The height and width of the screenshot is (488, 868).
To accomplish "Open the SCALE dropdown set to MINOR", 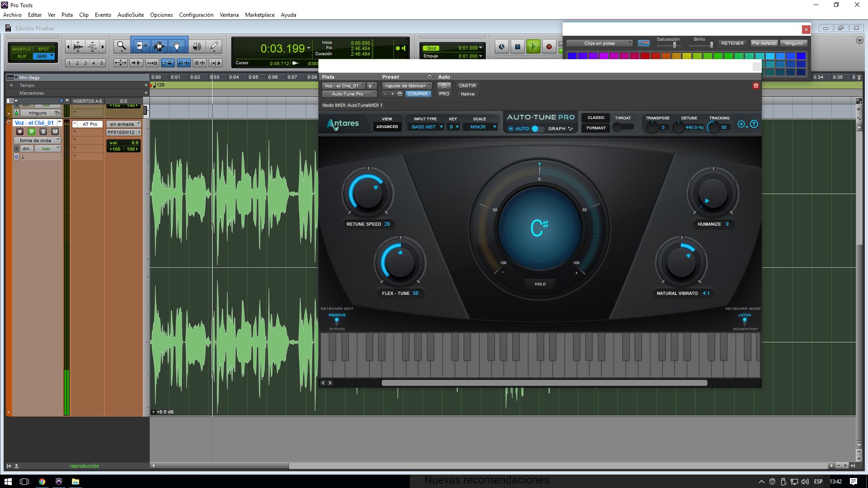I will point(480,127).
